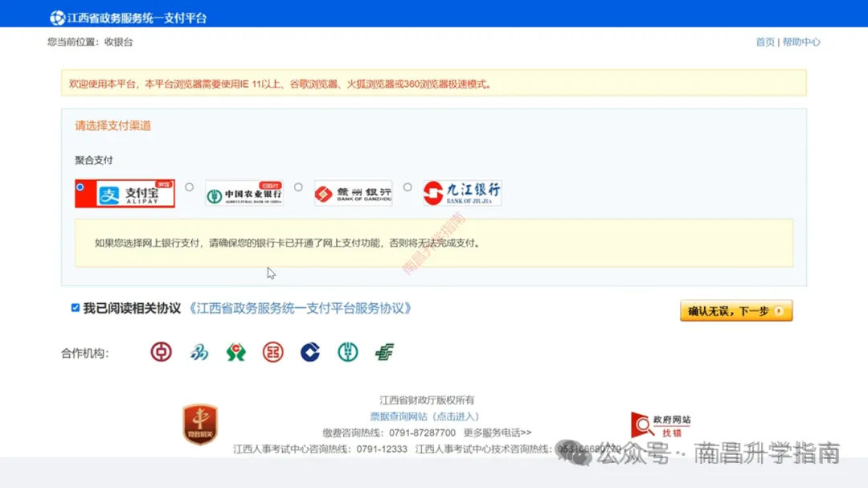Click the 请选择支付渠道 heading

pos(113,125)
